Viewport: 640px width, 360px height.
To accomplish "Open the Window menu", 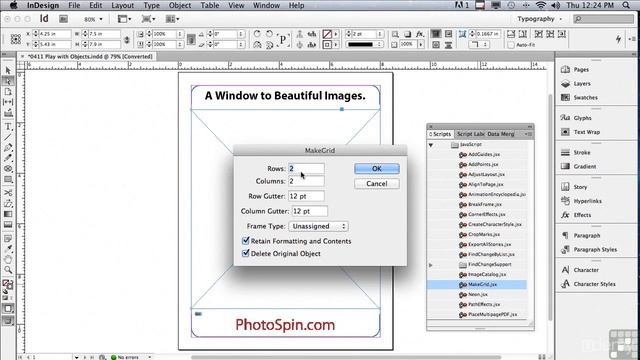I will [x=266, y=5].
